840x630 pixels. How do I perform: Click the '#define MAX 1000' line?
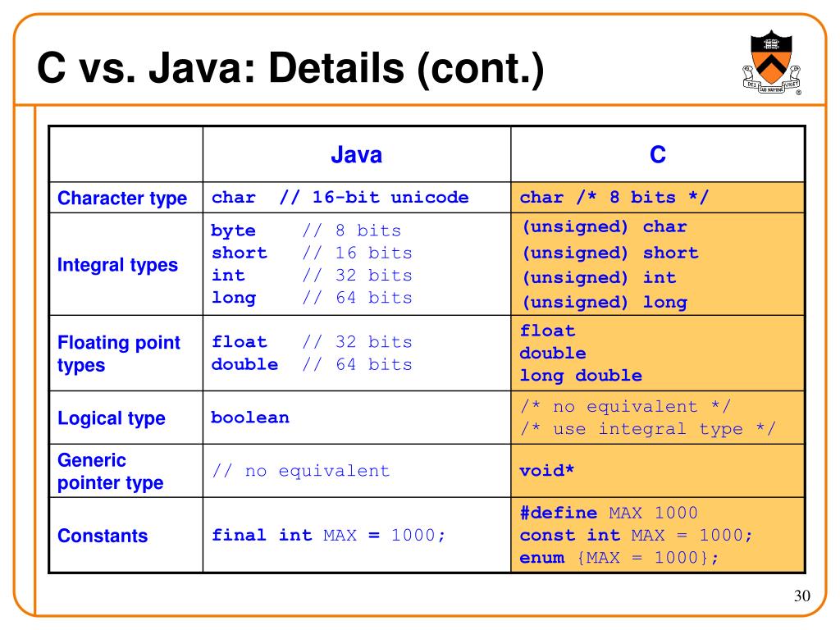[609, 514]
